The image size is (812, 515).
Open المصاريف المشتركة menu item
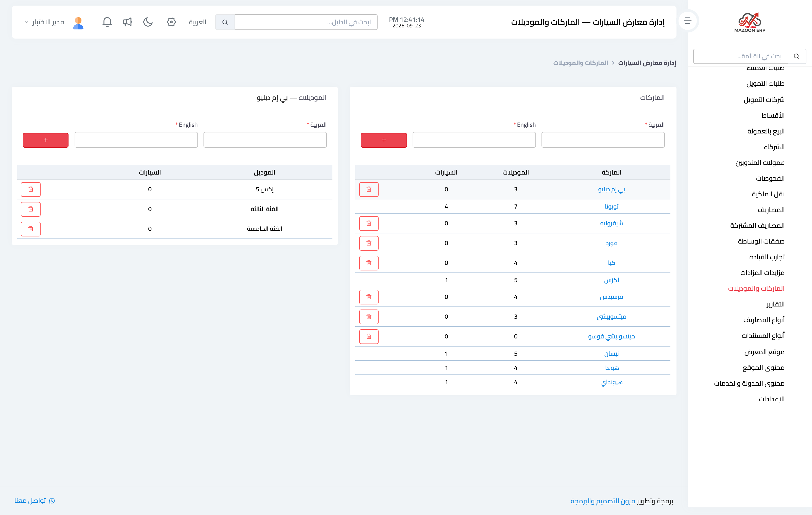757,226
